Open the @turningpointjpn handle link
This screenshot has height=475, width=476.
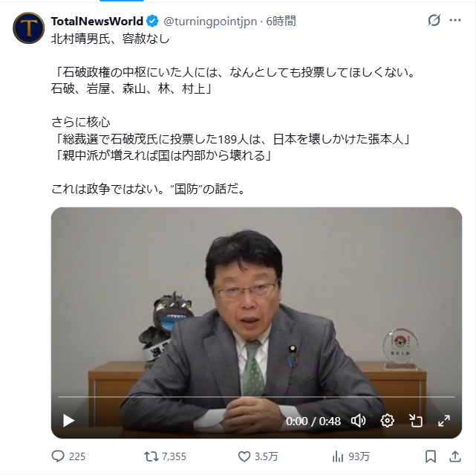[210, 22]
